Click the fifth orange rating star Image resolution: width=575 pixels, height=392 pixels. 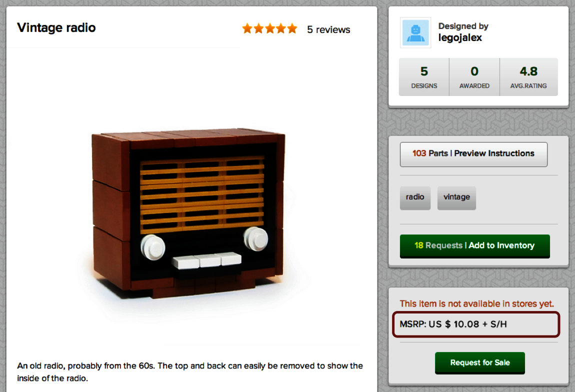point(292,28)
